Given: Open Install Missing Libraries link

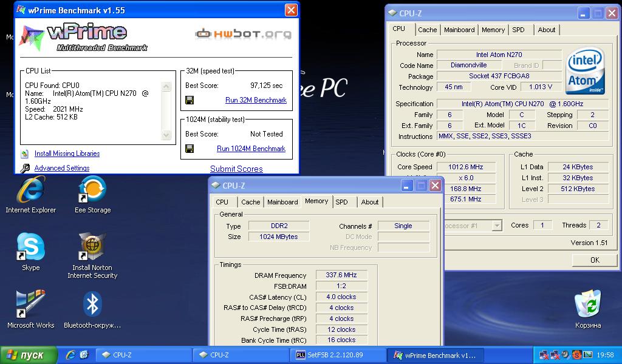Looking at the screenshot, I should pyautogui.click(x=67, y=153).
